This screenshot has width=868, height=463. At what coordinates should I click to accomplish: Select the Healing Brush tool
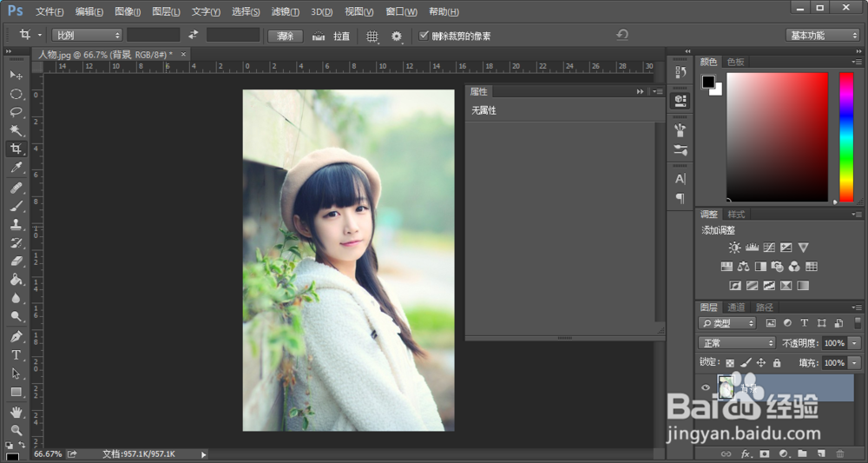coord(16,188)
